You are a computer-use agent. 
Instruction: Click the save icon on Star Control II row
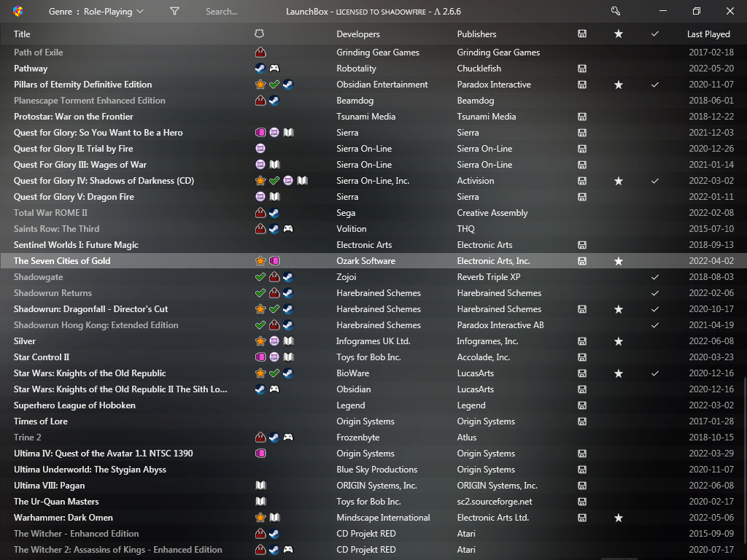click(581, 357)
